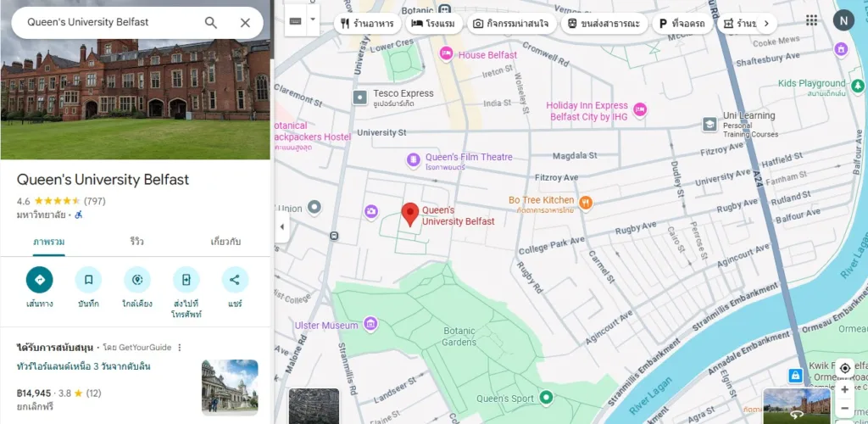868x424 pixels.
Task: Filter by โรงแรม (Hotels) chip
Action: coord(433,24)
